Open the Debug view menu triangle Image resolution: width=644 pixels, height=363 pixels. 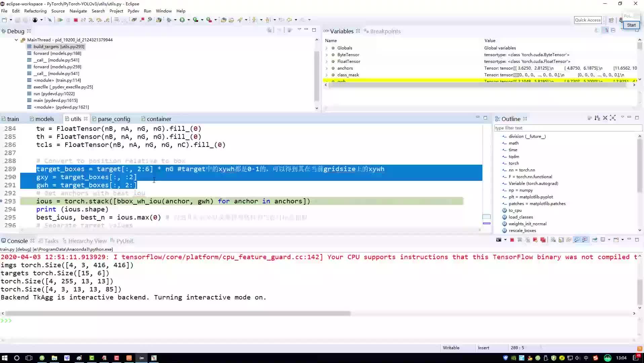[299, 30]
